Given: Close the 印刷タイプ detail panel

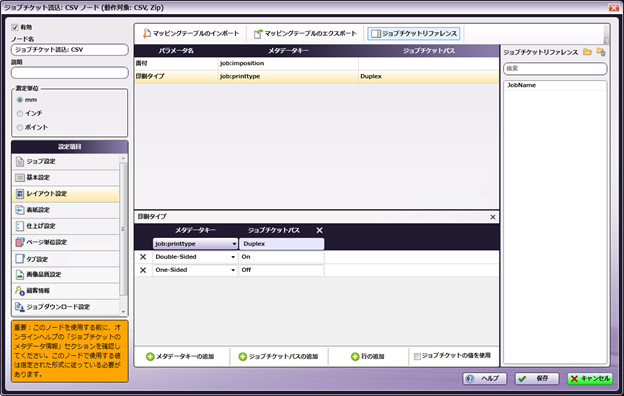Looking at the screenshot, I should click(493, 217).
